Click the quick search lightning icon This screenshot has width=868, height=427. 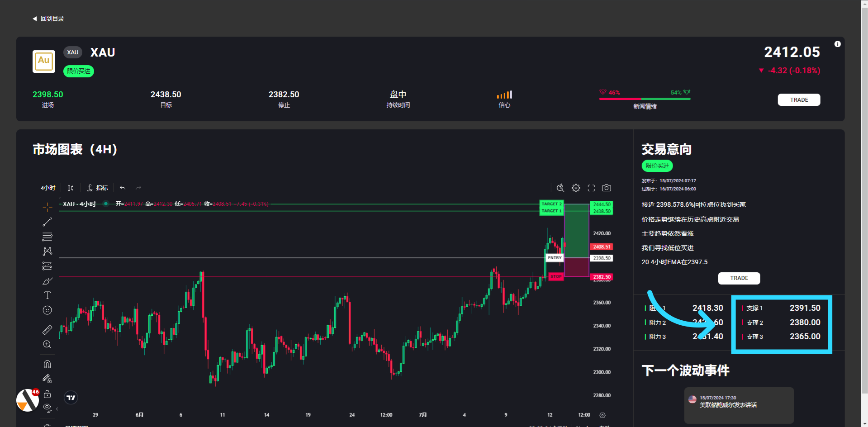tap(560, 188)
